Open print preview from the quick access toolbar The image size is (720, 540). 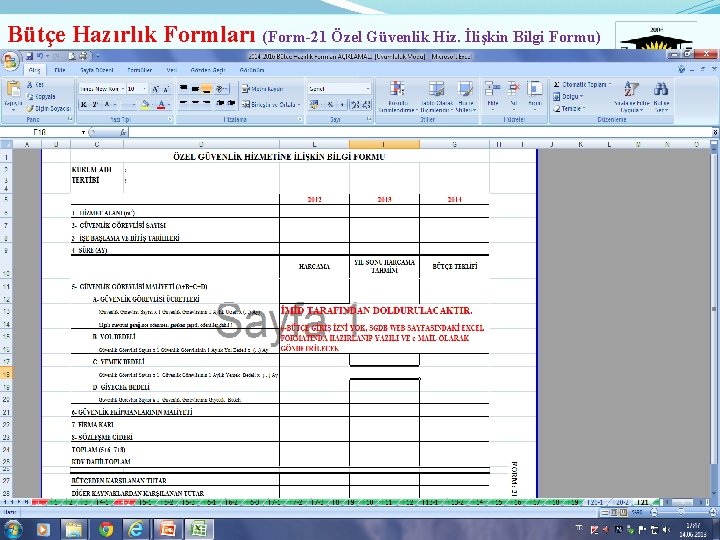(x=73, y=56)
